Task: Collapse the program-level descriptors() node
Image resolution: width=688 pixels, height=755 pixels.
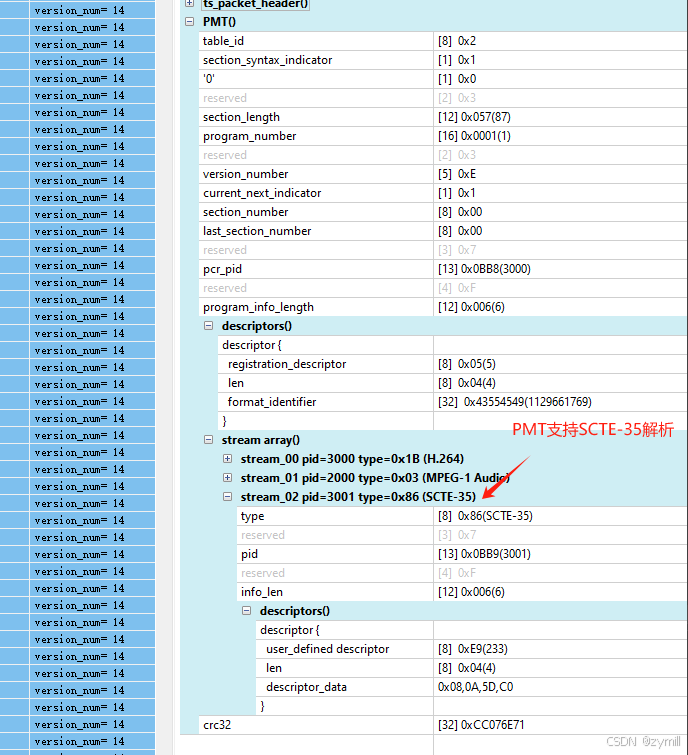Action: click(208, 326)
